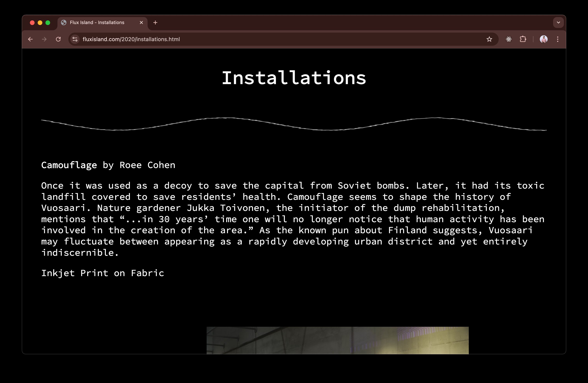
Task: Open the Chrome profile avatar
Action: pos(544,39)
